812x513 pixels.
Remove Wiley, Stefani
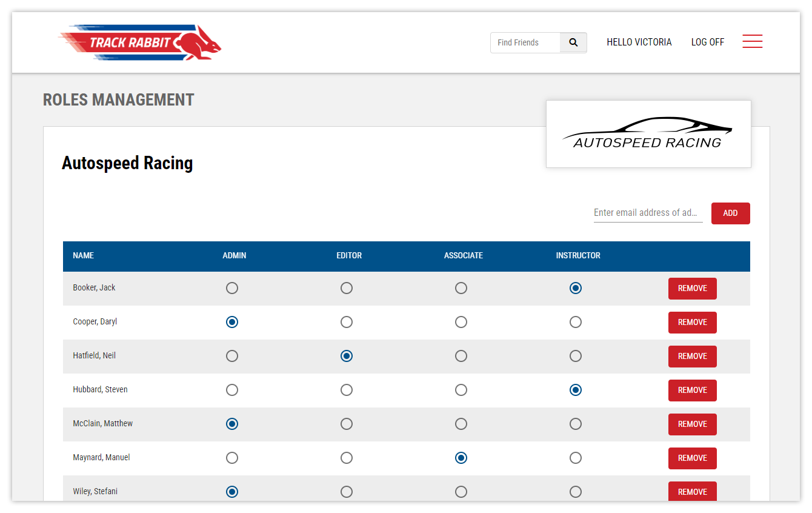(693, 491)
